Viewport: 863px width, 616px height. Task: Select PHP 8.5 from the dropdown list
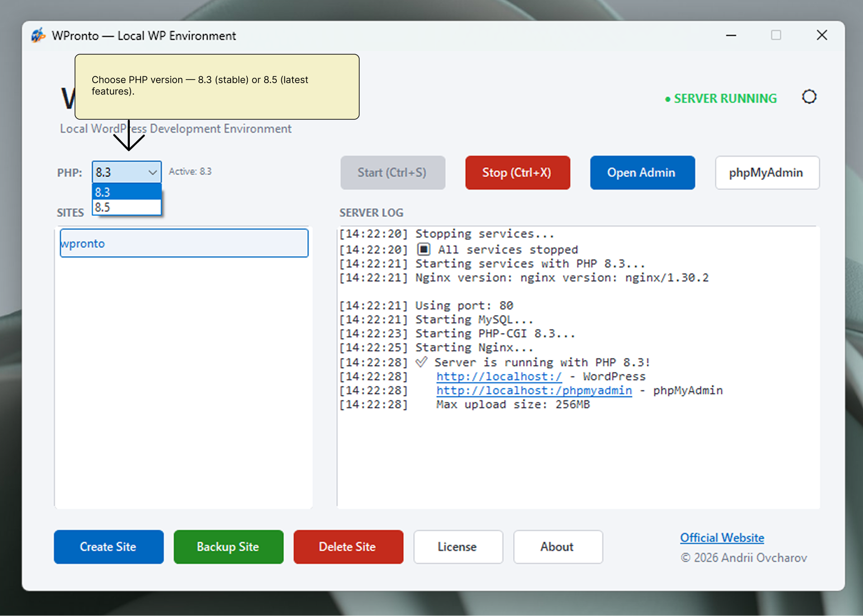click(x=127, y=207)
